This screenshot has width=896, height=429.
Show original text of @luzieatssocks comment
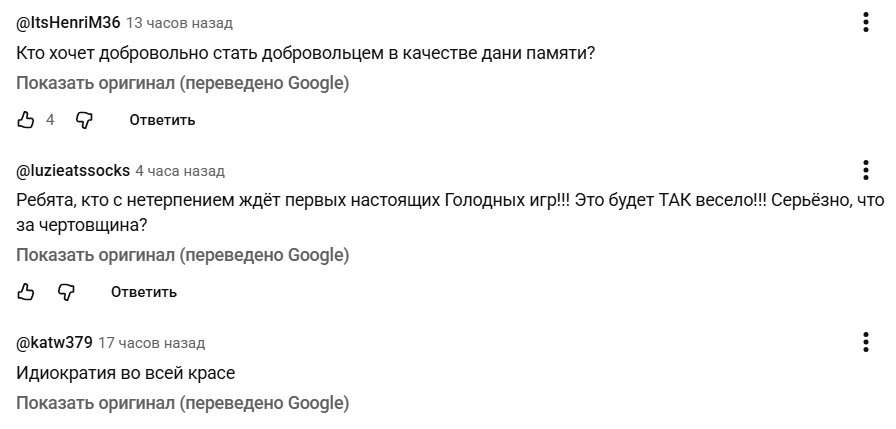tap(182, 255)
